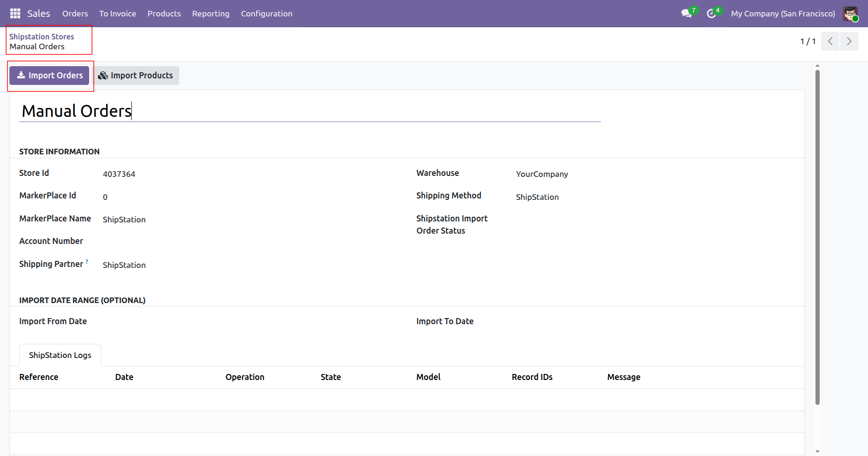Select the ShipStation Logs tab
This screenshot has width=868, height=456.
click(x=60, y=355)
